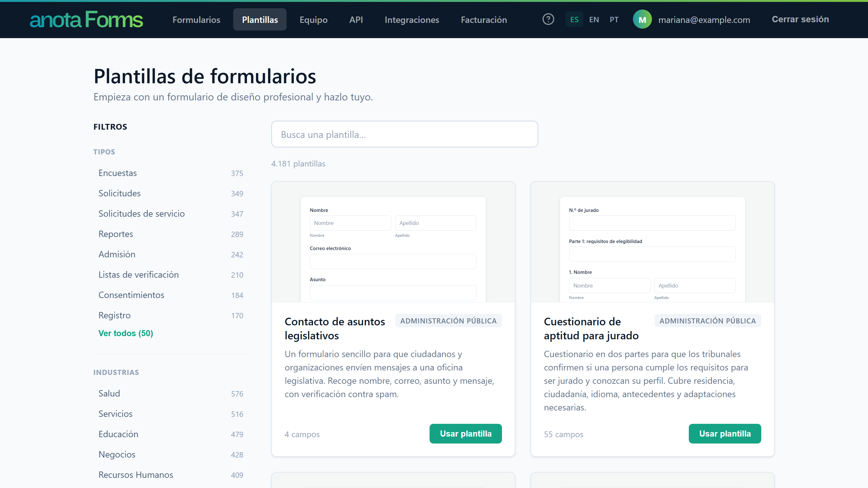Click the anota Forms logo
The height and width of the screenshot is (488, 868).
tap(86, 20)
